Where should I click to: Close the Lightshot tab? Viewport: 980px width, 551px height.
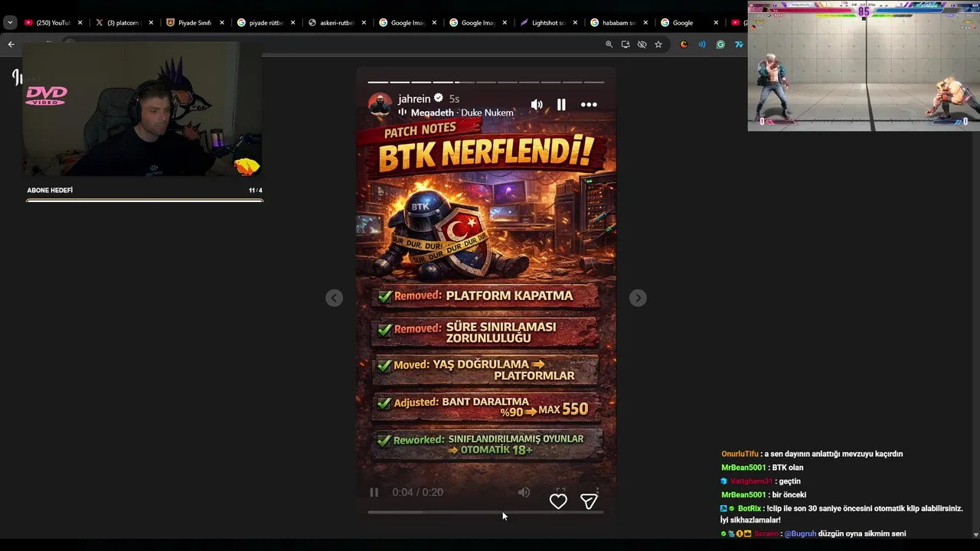574,23
